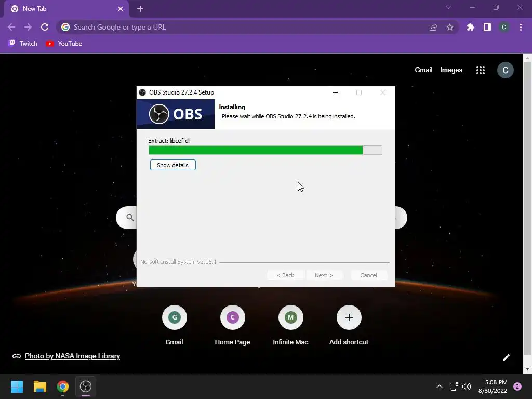Image resolution: width=532 pixels, height=399 pixels.
Task: Open the Photo by NASA Image Library link
Action: 72,356
